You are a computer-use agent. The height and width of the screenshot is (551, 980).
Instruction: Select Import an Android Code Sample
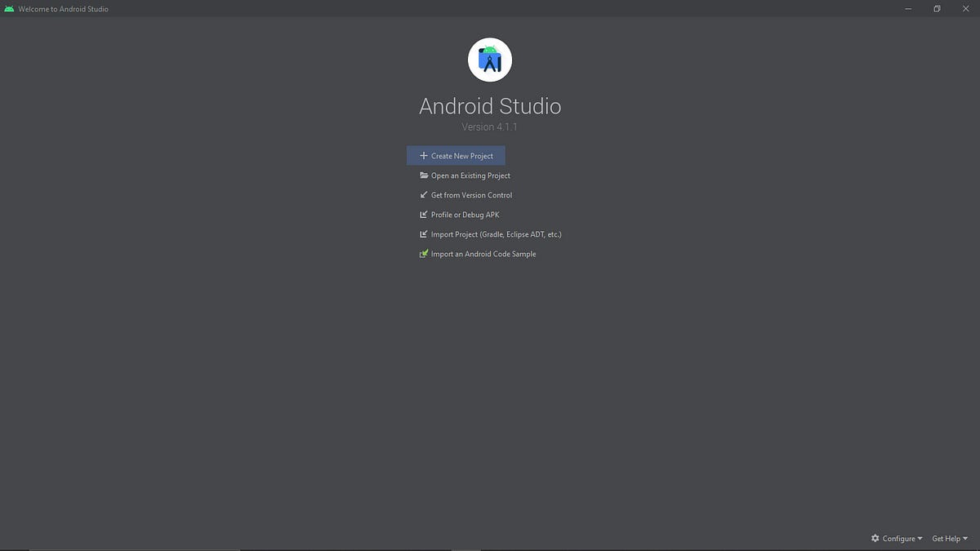pyautogui.click(x=483, y=253)
